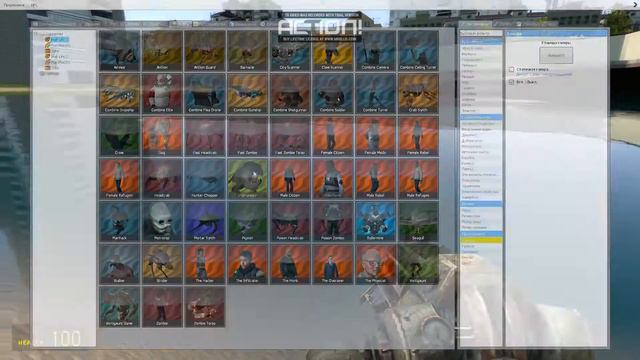Spawn the Combine Soldier NPC
Image resolution: width=640 pixels, height=360 pixels.
pyautogui.click(x=333, y=93)
